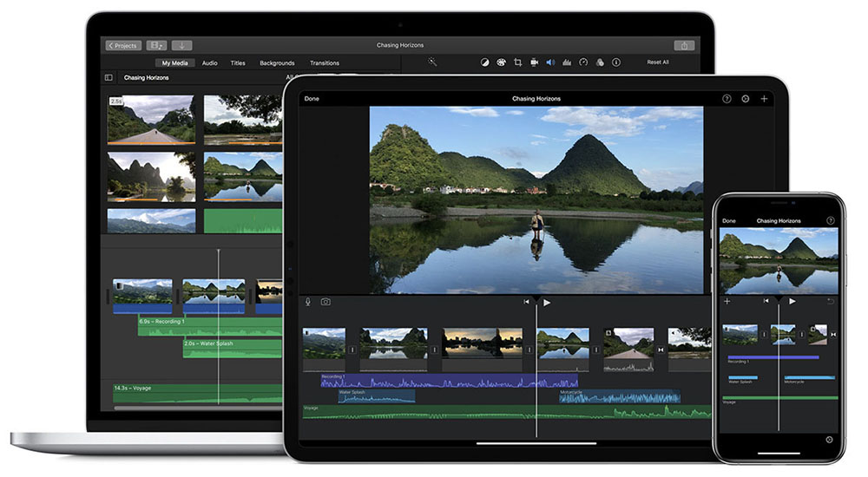Click the Projects back chevron button

point(123,45)
